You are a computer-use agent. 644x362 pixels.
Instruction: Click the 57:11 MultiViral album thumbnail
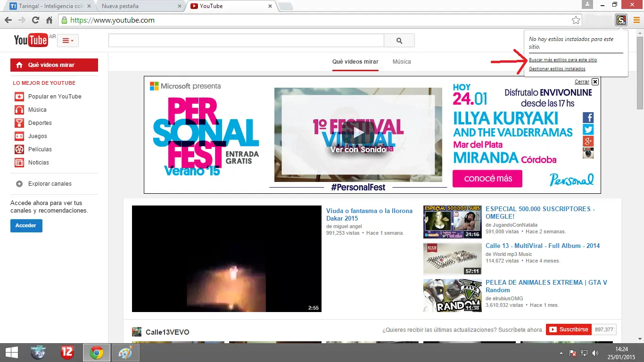(x=452, y=258)
